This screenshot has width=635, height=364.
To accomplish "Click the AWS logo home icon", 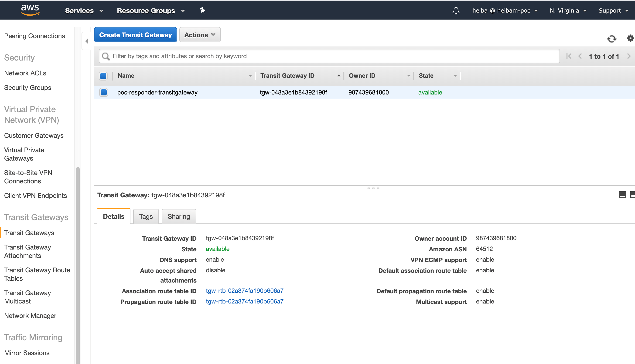I will point(30,10).
